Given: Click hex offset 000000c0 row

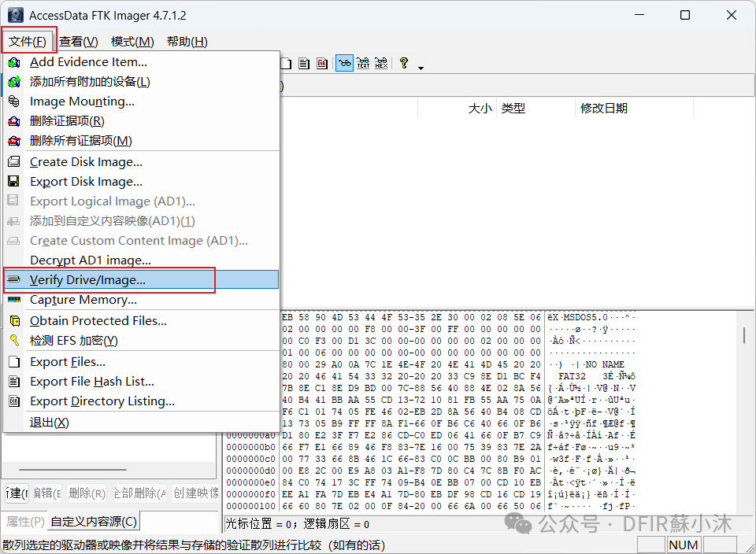Looking at the screenshot, I should [x=432, y=459].
